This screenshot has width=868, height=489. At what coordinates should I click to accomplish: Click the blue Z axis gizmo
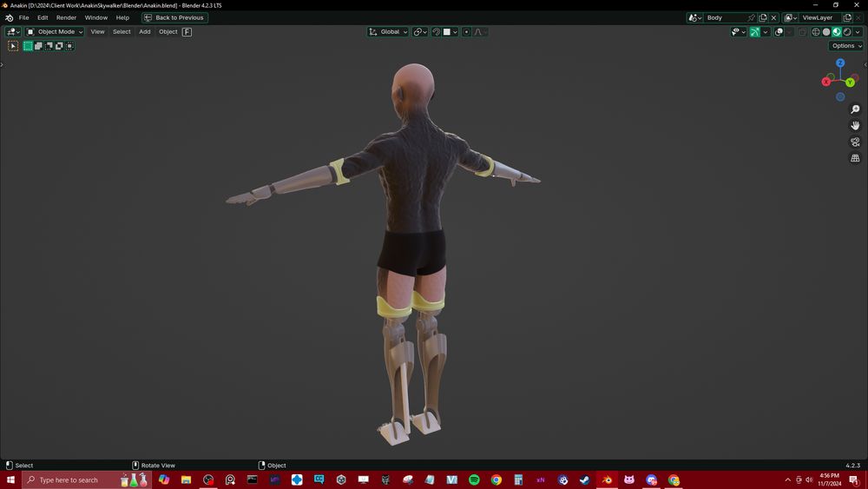(x=840, y=63)
